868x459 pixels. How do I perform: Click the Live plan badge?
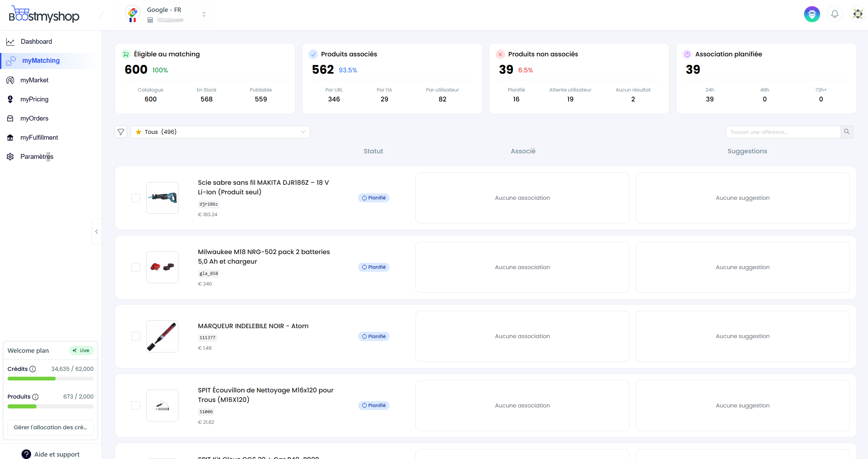click(x=81, y=350)
